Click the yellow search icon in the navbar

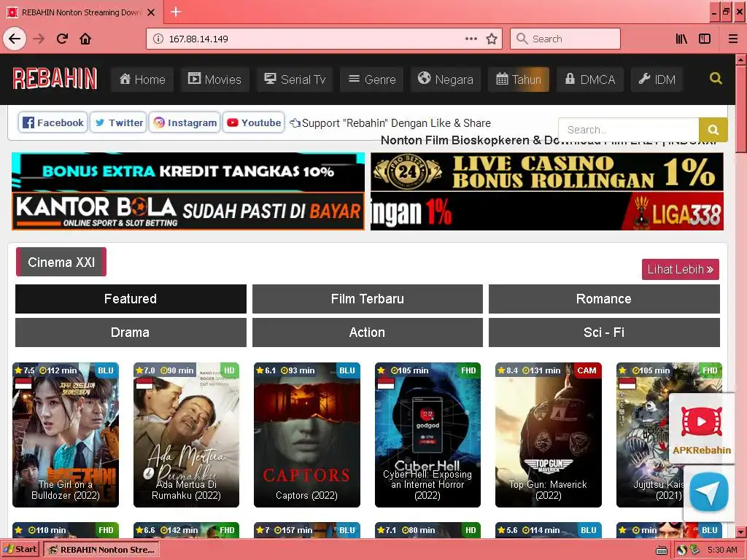pyautogui.click(x=716, y=78)
